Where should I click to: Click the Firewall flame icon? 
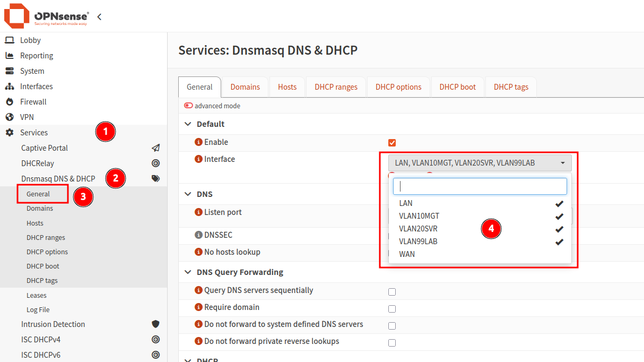(x=10, y=102)
